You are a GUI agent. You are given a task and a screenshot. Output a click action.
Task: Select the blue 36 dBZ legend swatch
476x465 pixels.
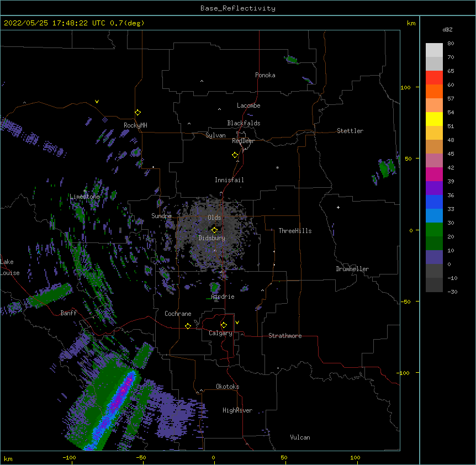434,202
